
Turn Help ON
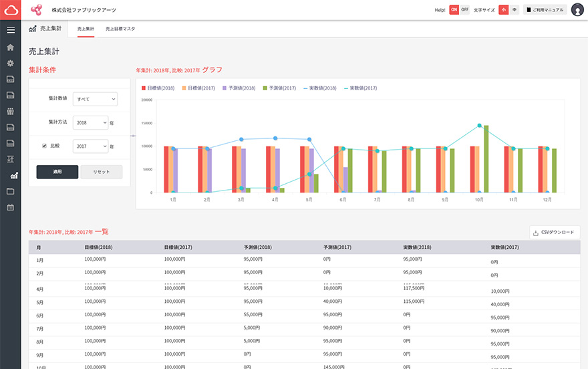[x=454, y=10]
